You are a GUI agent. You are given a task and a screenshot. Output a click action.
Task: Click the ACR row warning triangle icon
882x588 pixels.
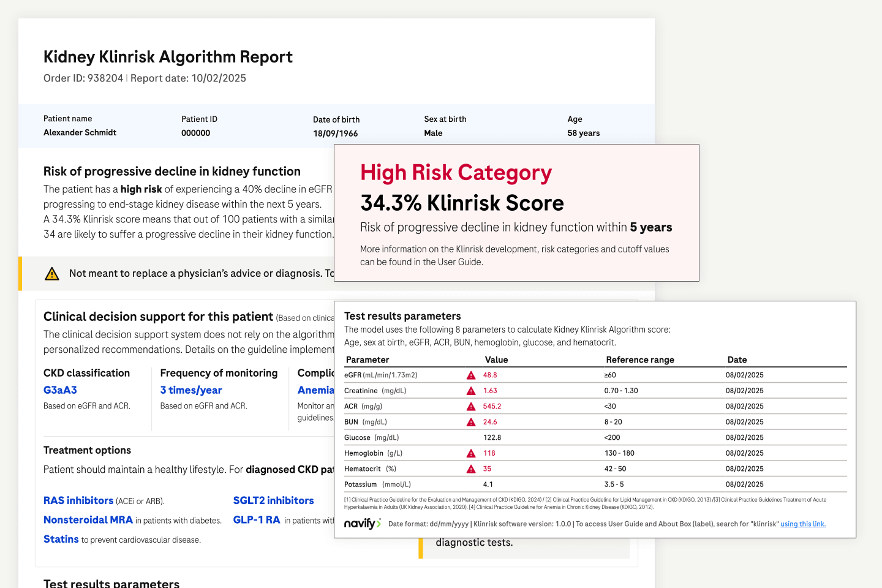point(471,406)
